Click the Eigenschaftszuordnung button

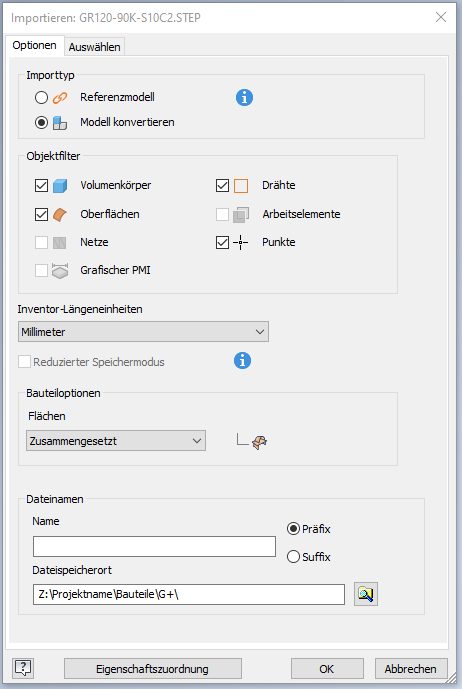click(x=153, y=669)
